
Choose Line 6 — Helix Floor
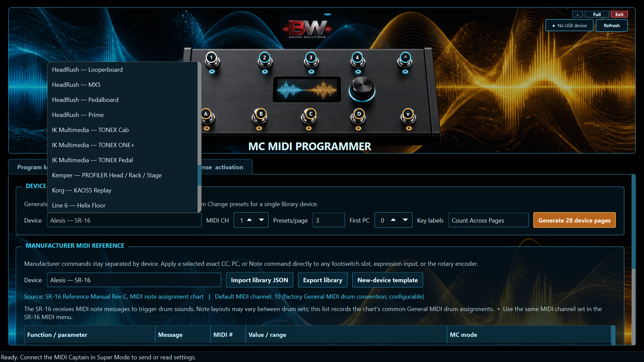coord(122,205)
